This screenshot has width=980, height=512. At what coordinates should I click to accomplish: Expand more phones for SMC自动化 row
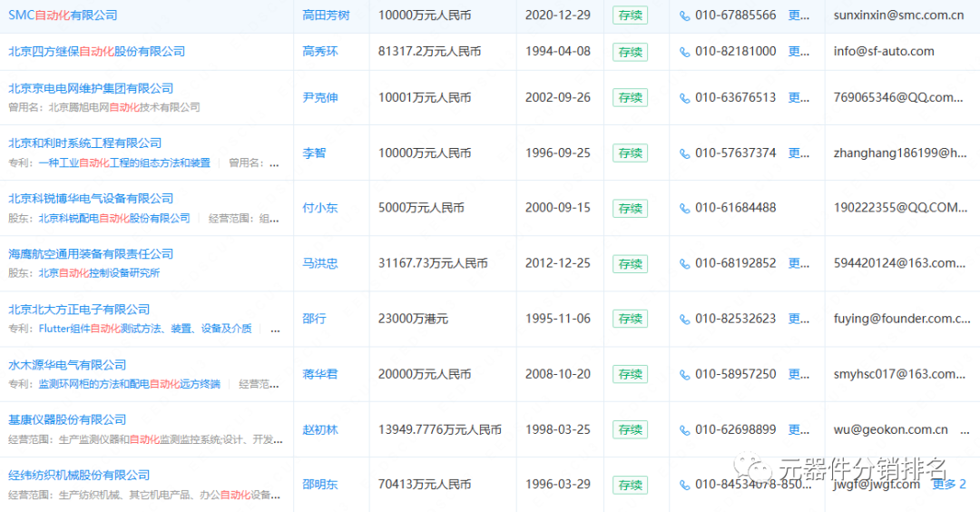tap(799, 15)
